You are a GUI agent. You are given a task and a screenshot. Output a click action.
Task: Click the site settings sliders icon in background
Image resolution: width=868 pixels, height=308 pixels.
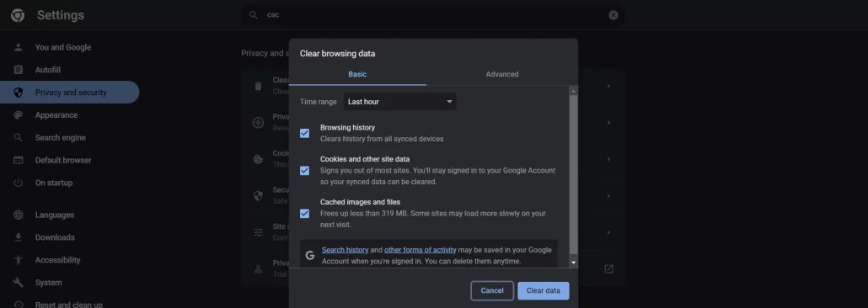258,232
